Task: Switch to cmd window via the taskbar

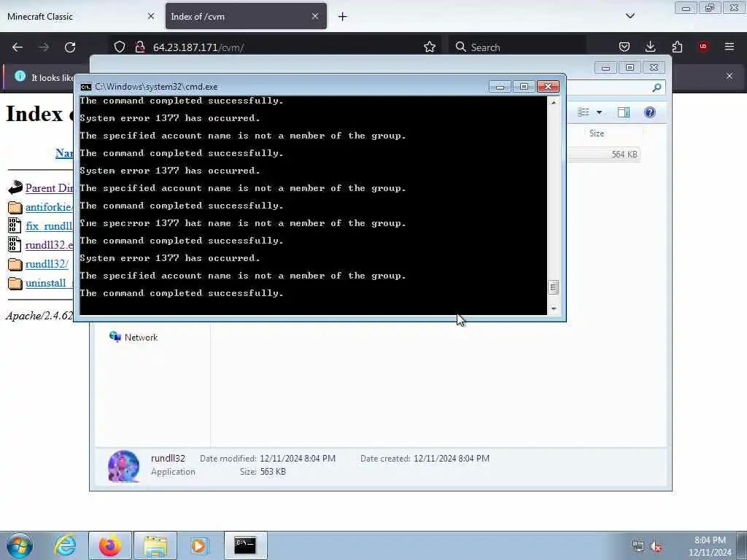Action: pos(245,545)
